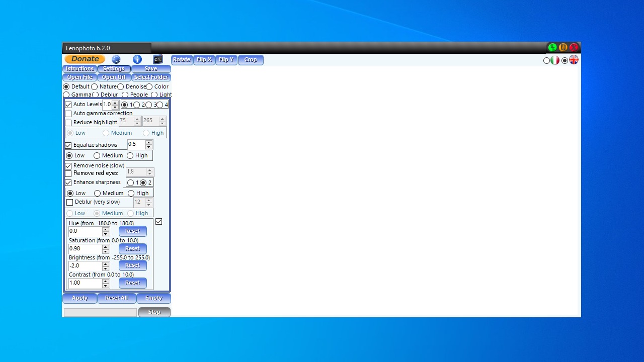Click the UK flag icon

574,60
